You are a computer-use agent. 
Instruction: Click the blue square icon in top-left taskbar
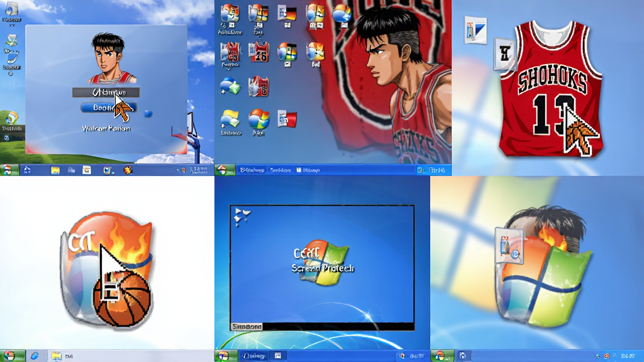coord(107,170)
